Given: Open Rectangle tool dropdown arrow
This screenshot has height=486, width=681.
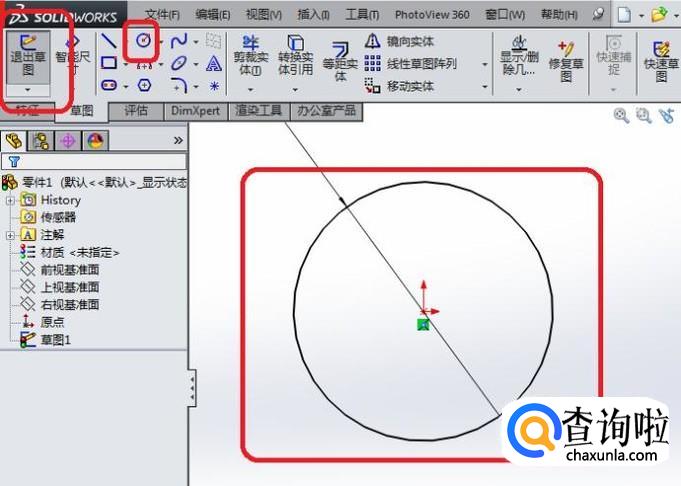Looking at the screenshot, I should [126, 65].
